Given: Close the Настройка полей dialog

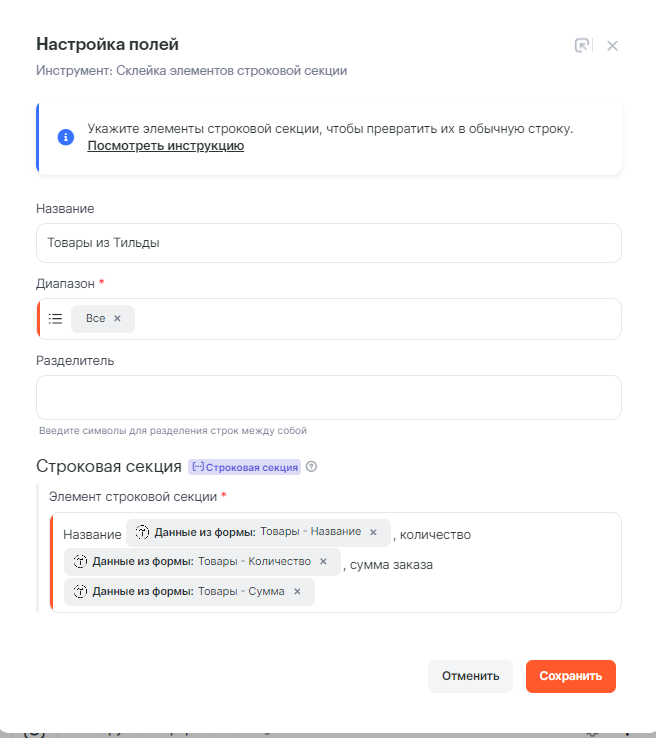Looking at the screenshot, I should 613,45.
